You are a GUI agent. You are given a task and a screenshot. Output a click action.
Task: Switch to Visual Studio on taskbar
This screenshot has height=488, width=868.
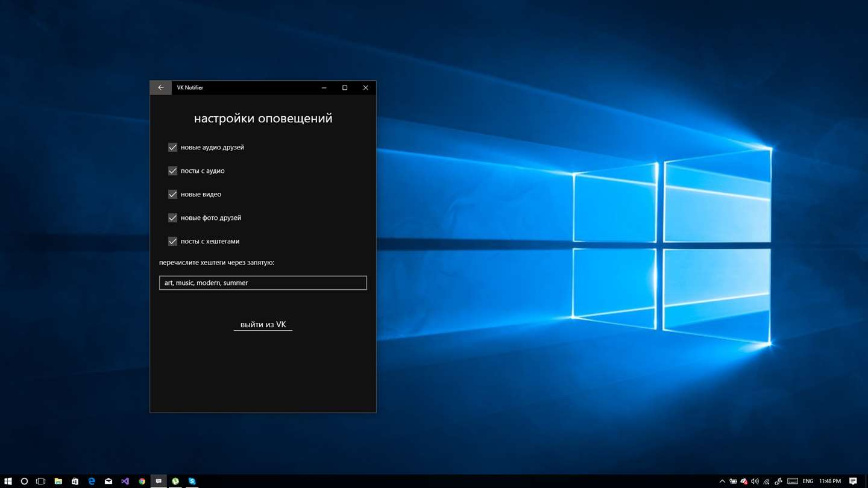(x=125, y=481)
